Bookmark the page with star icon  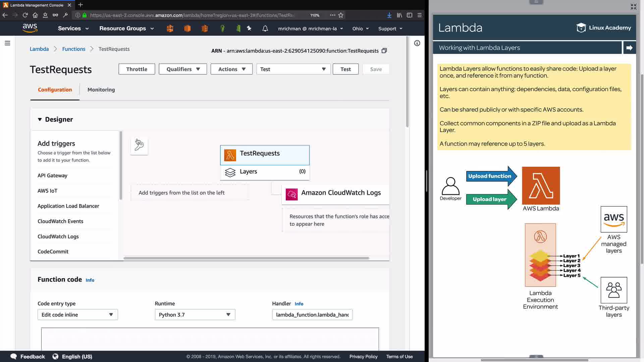(341, 15)
